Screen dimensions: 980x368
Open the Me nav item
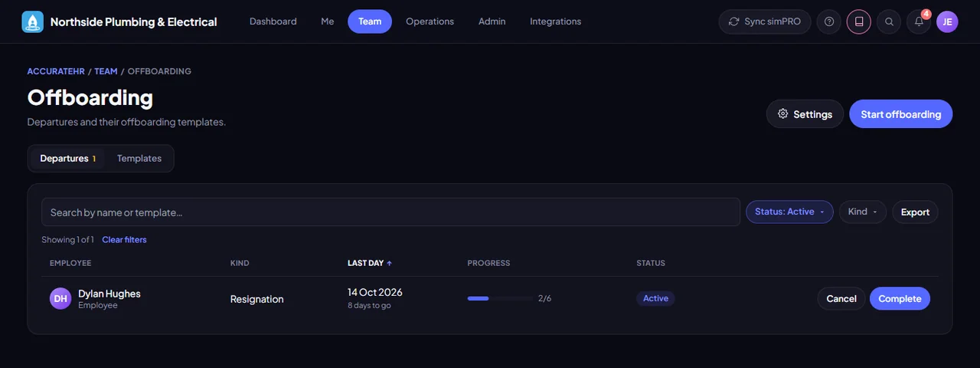click(328, 21)
